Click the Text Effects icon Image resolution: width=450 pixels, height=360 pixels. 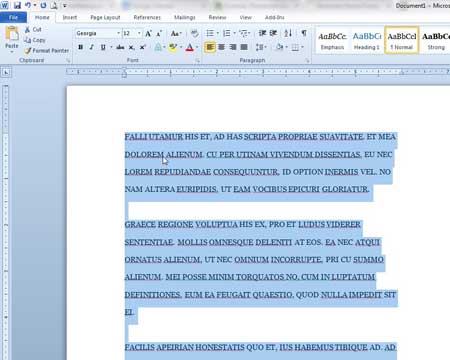[158, 47]
